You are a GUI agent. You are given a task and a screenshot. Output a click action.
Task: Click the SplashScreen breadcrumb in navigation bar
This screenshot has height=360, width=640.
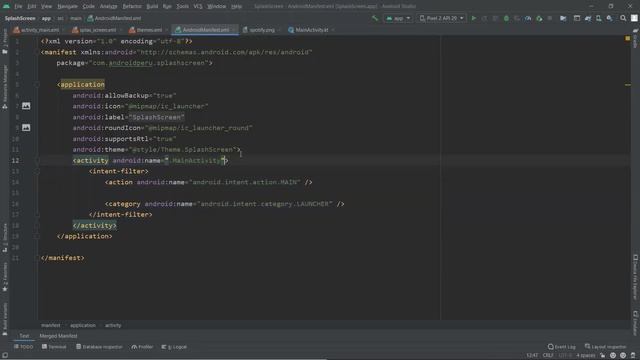pos(20,18)
